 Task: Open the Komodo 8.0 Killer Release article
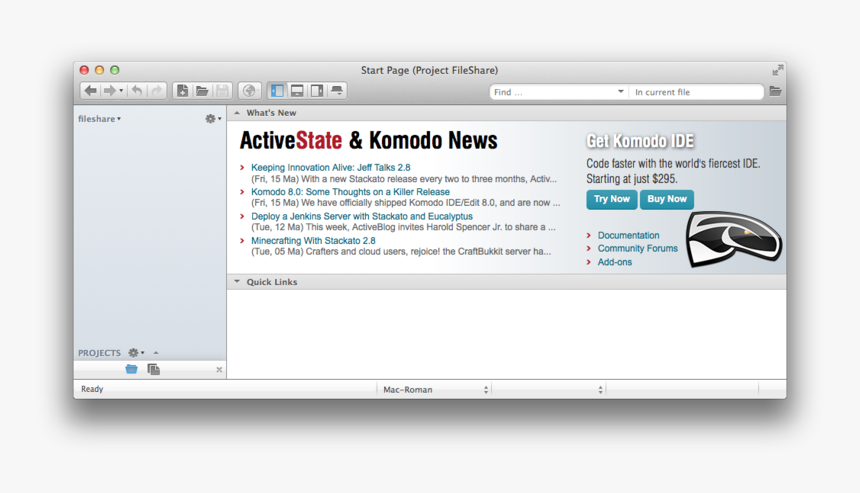point(350,192)
